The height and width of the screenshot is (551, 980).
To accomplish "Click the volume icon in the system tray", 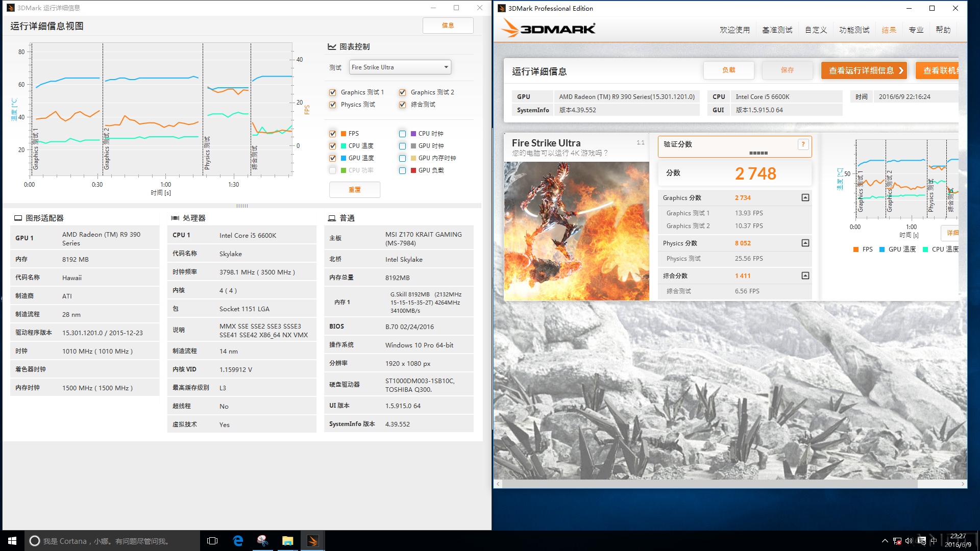I will [909, 541].
